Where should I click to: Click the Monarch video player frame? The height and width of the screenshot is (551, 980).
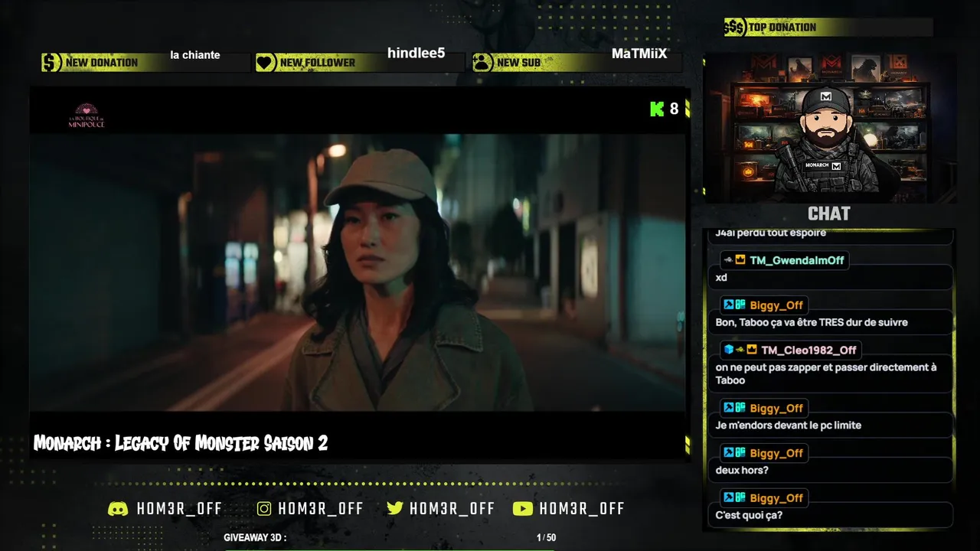coord(358,272)
